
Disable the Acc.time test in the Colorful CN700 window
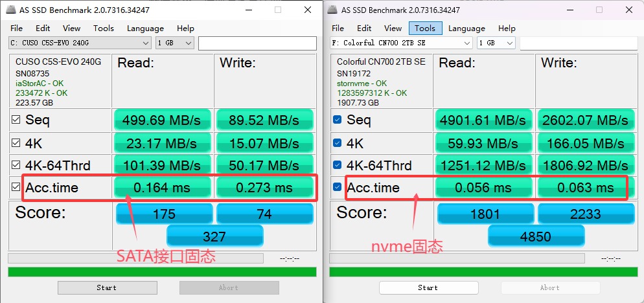point(337,188)
